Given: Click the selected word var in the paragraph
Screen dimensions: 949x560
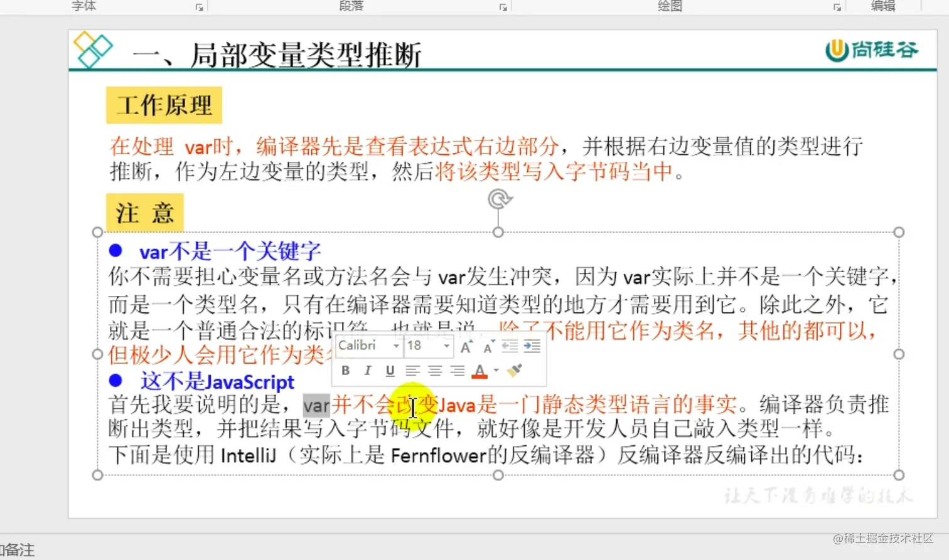Looking at the screenshot, I should click(x=316, y=406).
